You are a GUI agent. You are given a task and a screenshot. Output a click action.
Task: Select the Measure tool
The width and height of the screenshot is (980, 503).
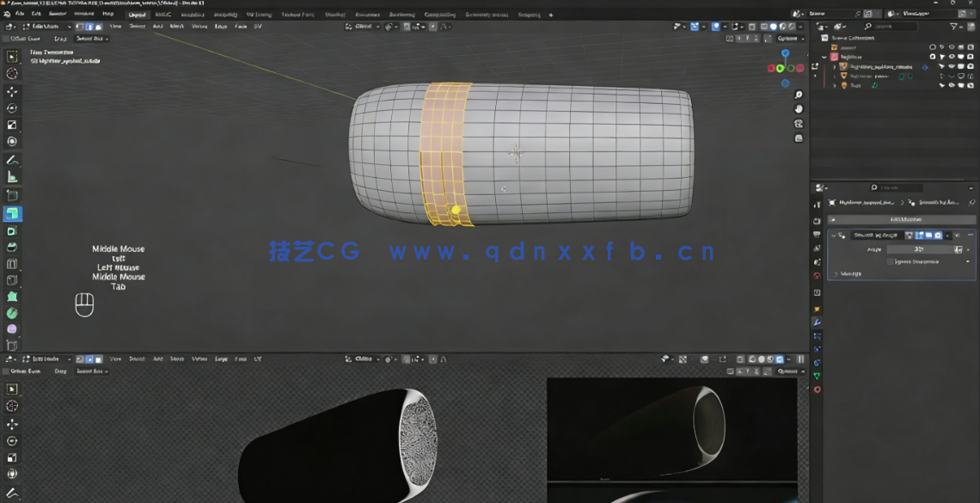click(11, 178)
